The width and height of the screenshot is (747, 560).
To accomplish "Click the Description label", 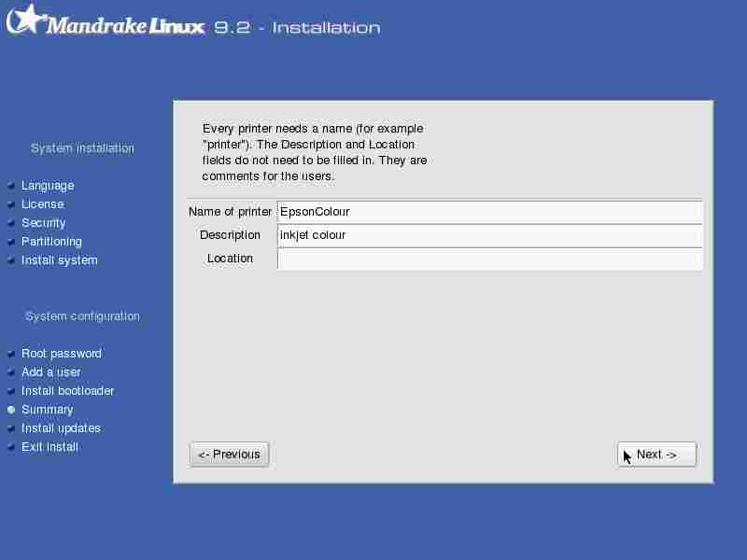I will pyautogui.click(x=230, y=235).
